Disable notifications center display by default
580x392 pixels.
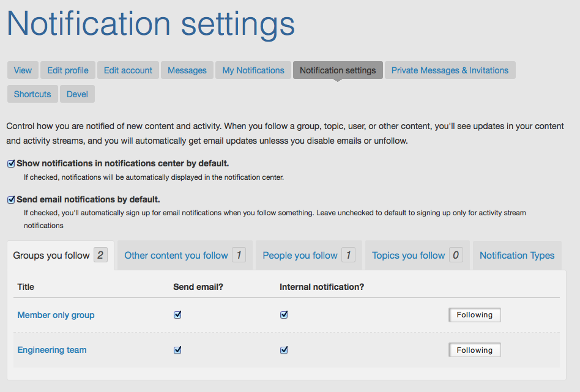[10, 163]
